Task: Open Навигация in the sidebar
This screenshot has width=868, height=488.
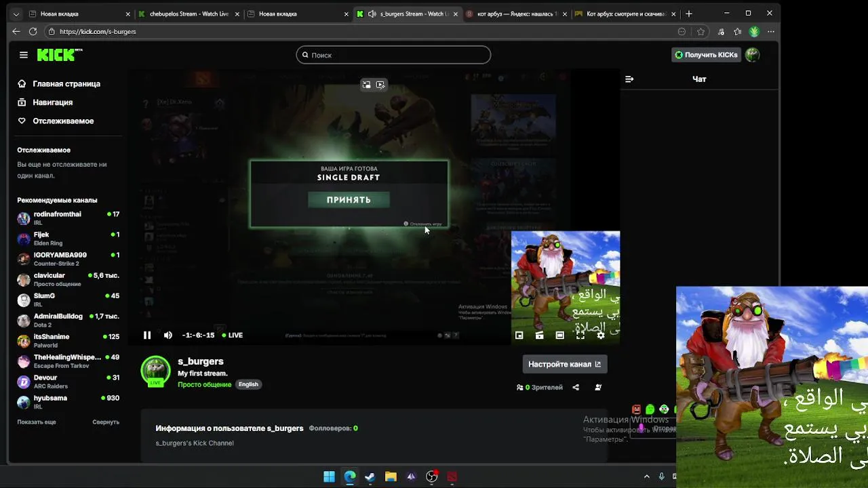Action: click(x=53, y=102)
